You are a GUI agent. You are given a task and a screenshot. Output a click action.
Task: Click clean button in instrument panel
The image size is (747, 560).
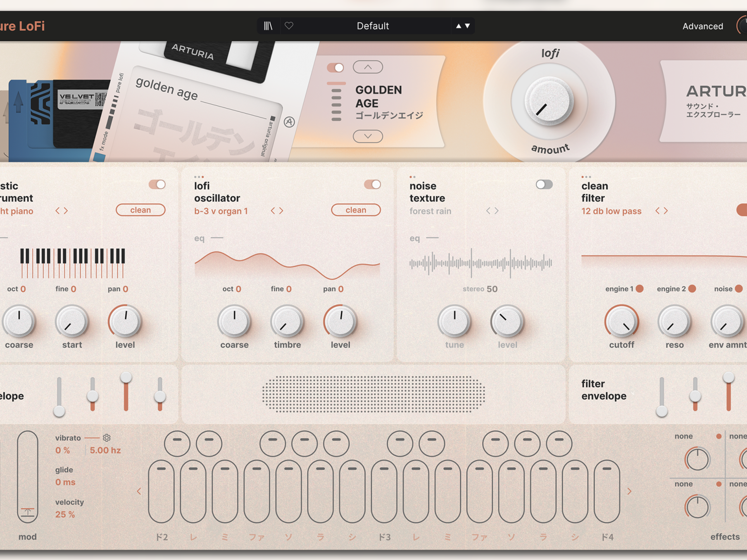140,210
